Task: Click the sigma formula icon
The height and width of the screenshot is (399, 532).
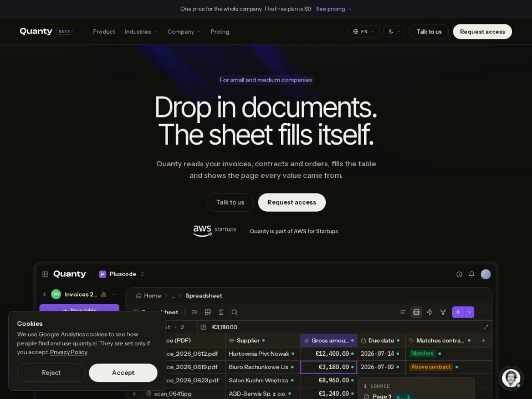Action: 221,312
